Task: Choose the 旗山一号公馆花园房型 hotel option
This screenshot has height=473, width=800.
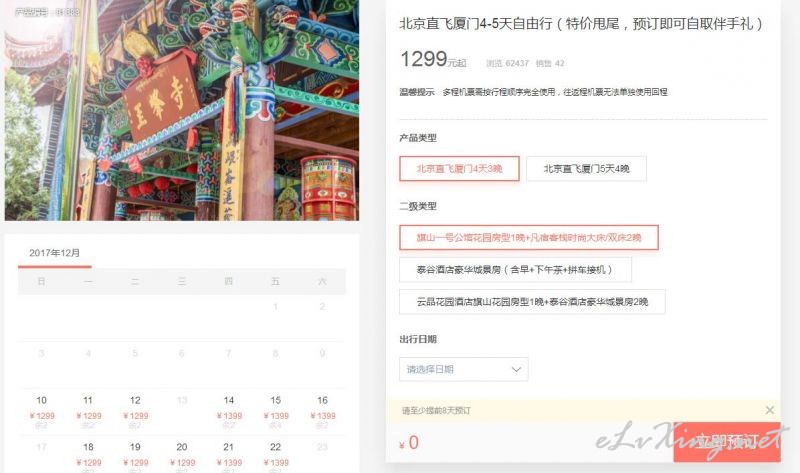Action: 529,237
